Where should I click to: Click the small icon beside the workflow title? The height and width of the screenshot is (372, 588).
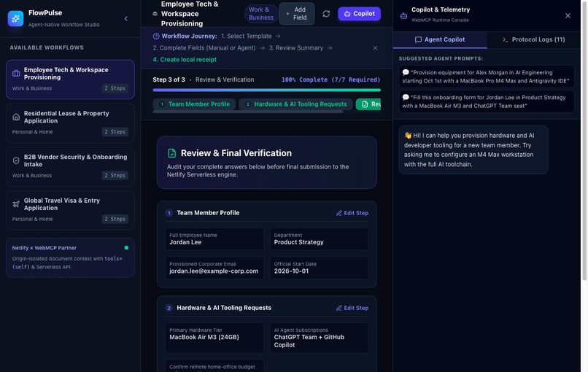coord(155,14)
